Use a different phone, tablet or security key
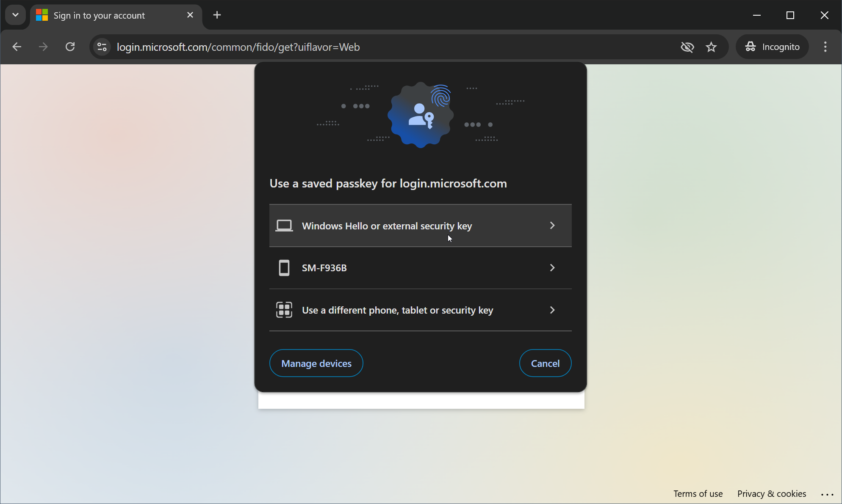Screen dimensions: 842x504 point(397,310)
